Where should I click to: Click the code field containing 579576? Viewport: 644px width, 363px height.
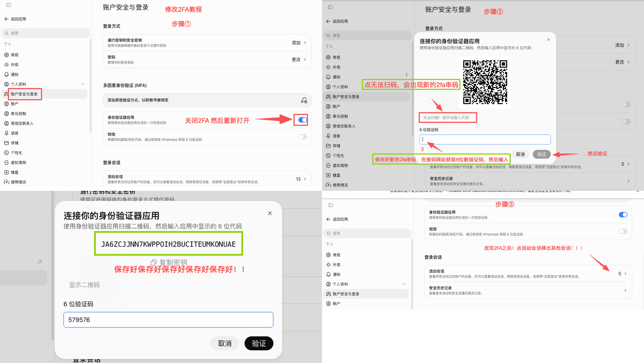pos(168,320)
